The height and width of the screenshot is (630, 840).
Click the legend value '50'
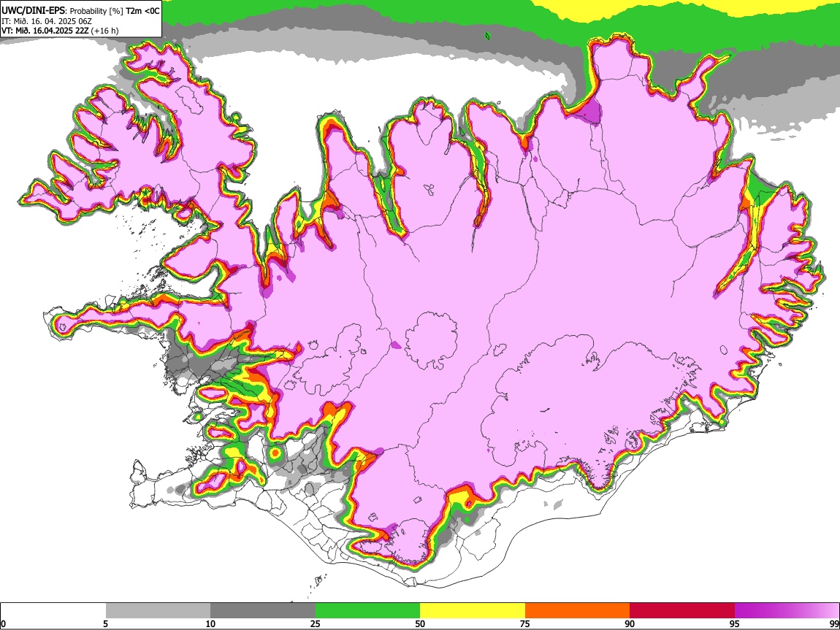420,623
